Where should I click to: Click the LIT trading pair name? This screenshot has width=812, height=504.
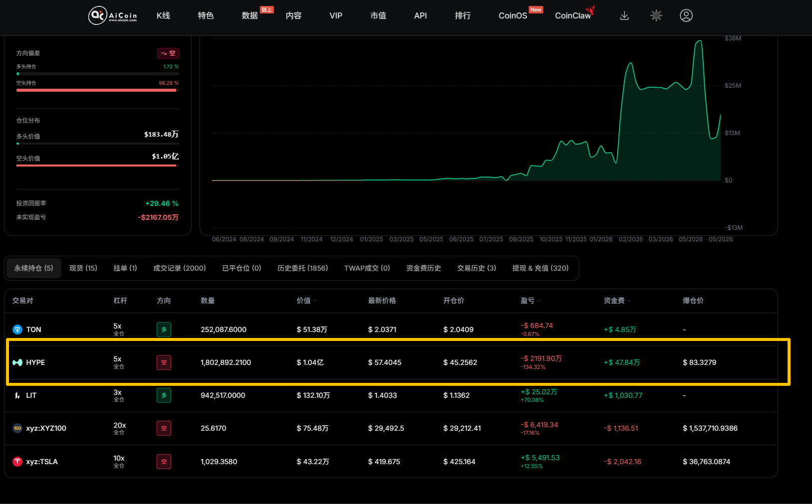coord(31,395)
